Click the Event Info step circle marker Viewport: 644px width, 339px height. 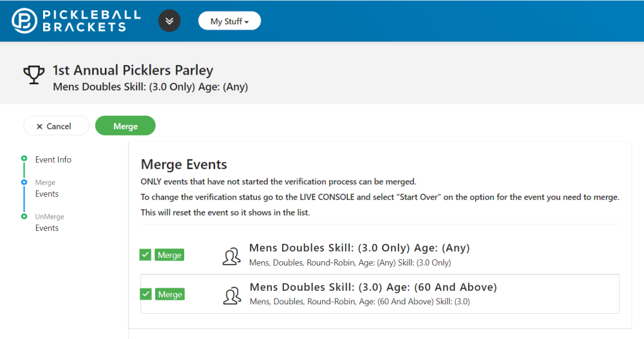pyautogui.click(x=24, y=158)
